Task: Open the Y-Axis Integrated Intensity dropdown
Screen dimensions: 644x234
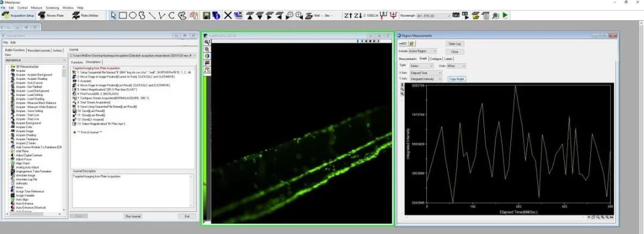Action: pos(426,79)
